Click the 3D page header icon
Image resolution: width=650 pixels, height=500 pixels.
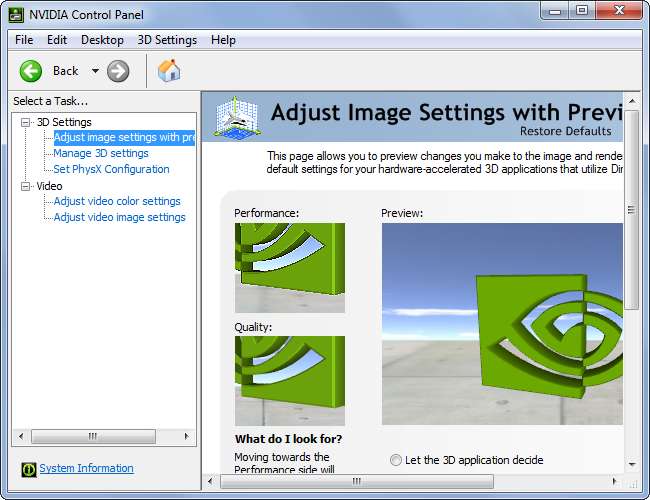[237, 117]
